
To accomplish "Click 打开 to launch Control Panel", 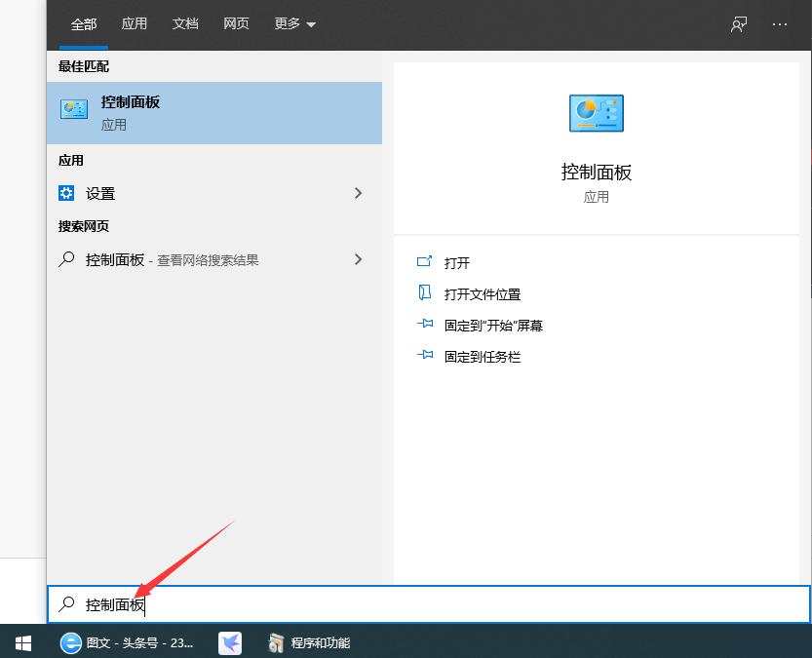I will (456, 262).
